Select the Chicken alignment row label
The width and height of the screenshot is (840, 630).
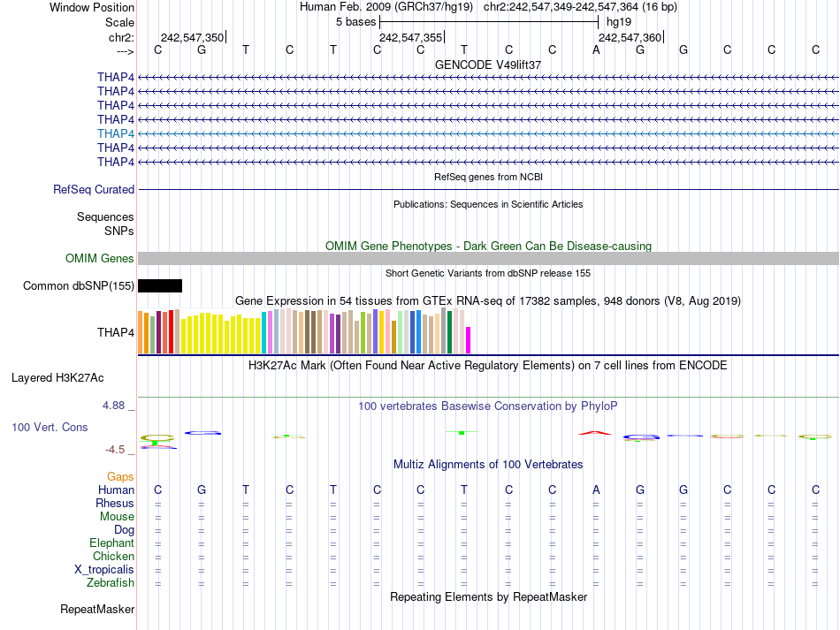(x=113, y=556)
